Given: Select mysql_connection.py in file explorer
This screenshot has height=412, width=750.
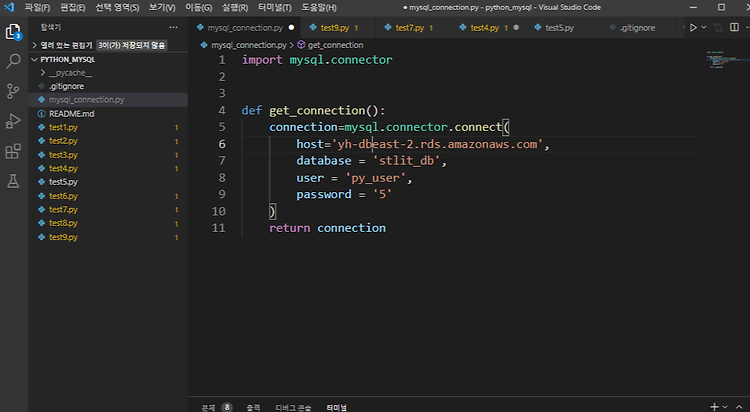Looking at the screenshot, I should [x=108, y=100].
